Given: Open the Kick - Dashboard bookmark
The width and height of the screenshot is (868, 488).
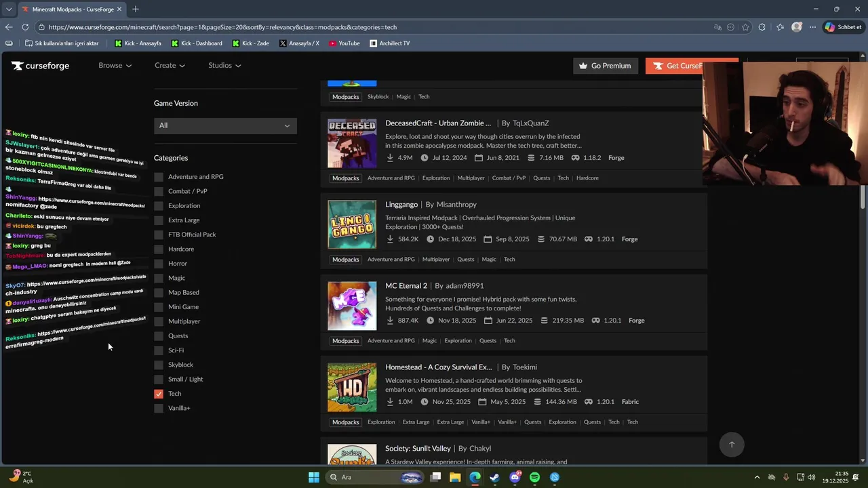Looking at the screenshot, I should [x=197, y=43].
